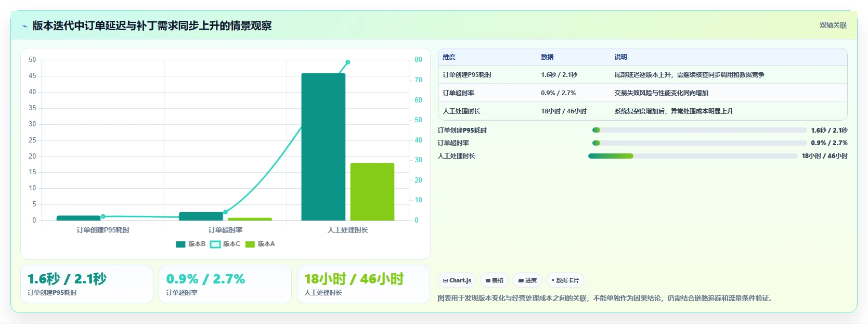The width and height of the screenshot is (868, 324).
Task: Click the line point at the chart's top right
Action: pos(348,62)
